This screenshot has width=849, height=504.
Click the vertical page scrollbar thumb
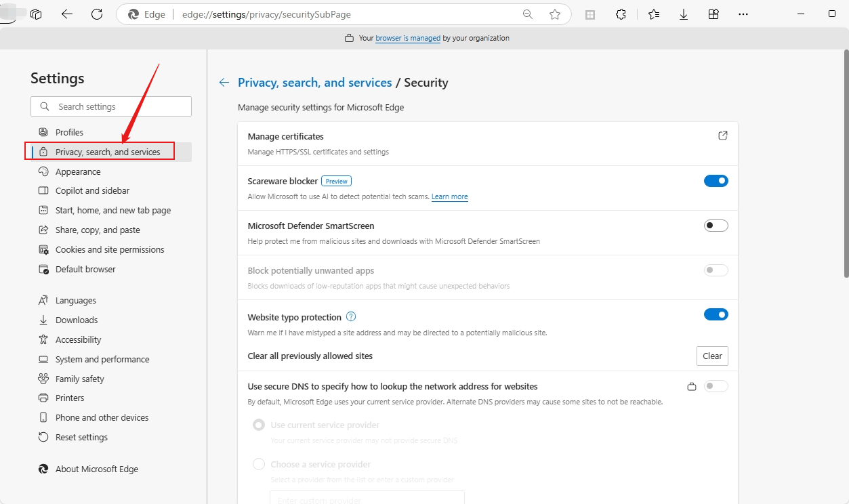846,163
